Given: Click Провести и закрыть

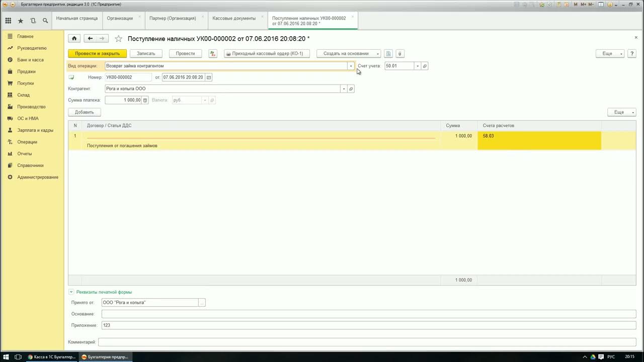Looking at the screenshot, I should 97,53.
